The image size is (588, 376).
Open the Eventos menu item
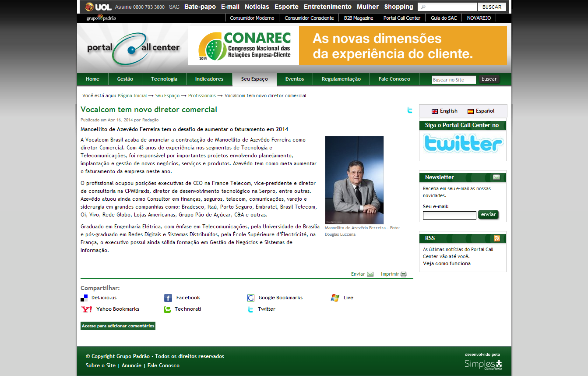(x=295, y=79)
